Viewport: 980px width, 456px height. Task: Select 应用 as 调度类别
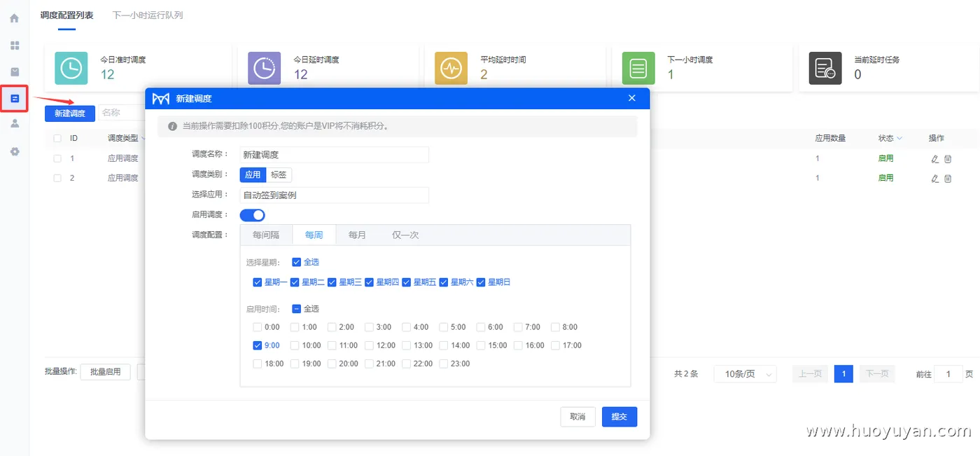(253, 175)
